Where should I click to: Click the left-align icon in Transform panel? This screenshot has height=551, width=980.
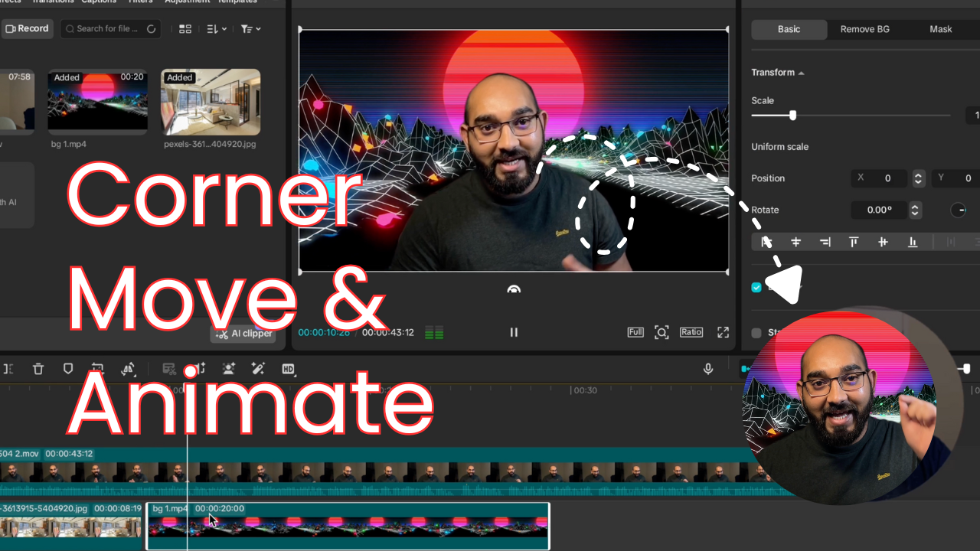766,242
